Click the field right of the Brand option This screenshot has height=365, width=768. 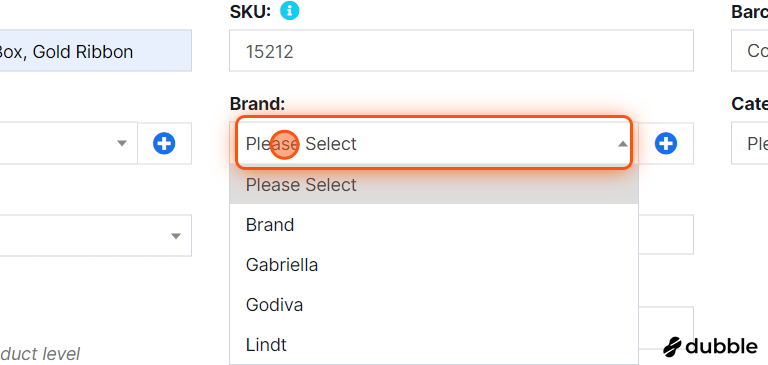point(666,234)
